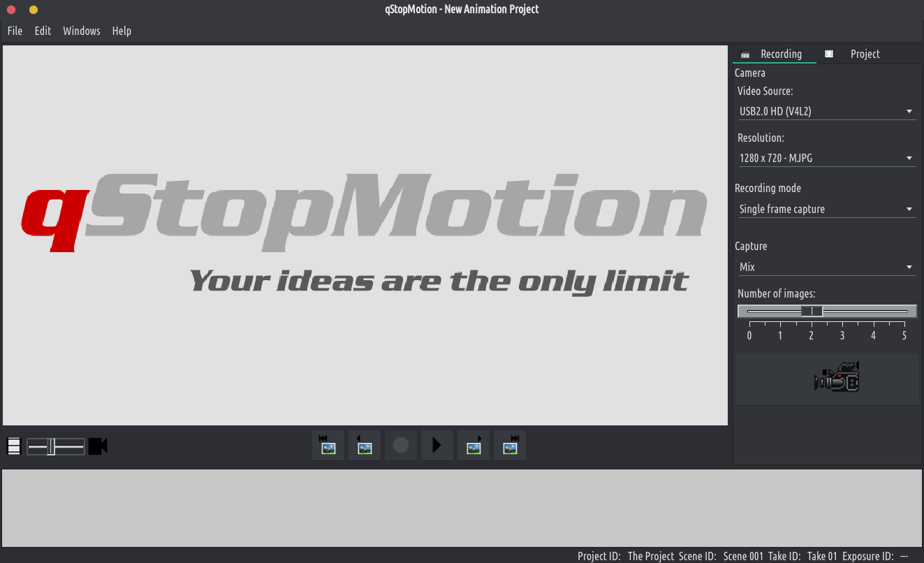Click "The Project" in the status bar

pos(651,557)
